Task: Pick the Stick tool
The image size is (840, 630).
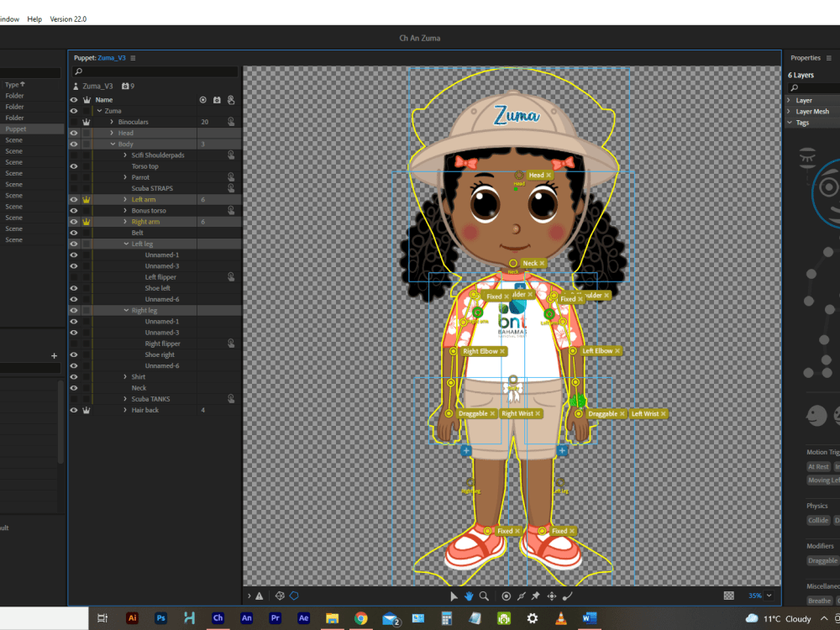Action: coord(521,596)
